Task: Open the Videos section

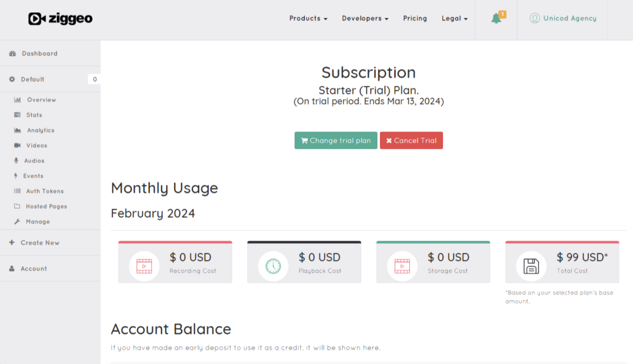Action: [x=36, y=145]
